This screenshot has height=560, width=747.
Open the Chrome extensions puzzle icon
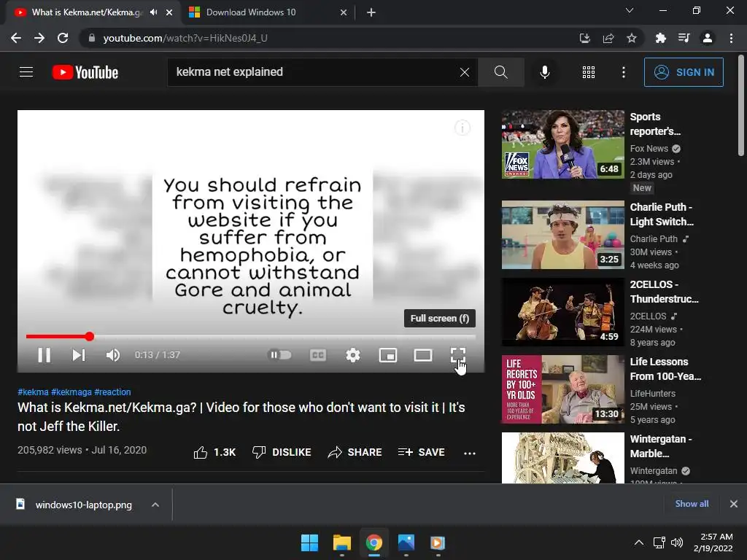click(x=660, y=38)
